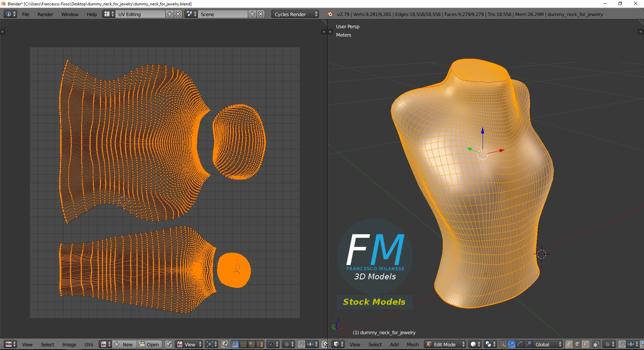Viewport: 644px width, 350px height.
Task: Open UV editor snap element selector
Action: (x=312, y=344)
